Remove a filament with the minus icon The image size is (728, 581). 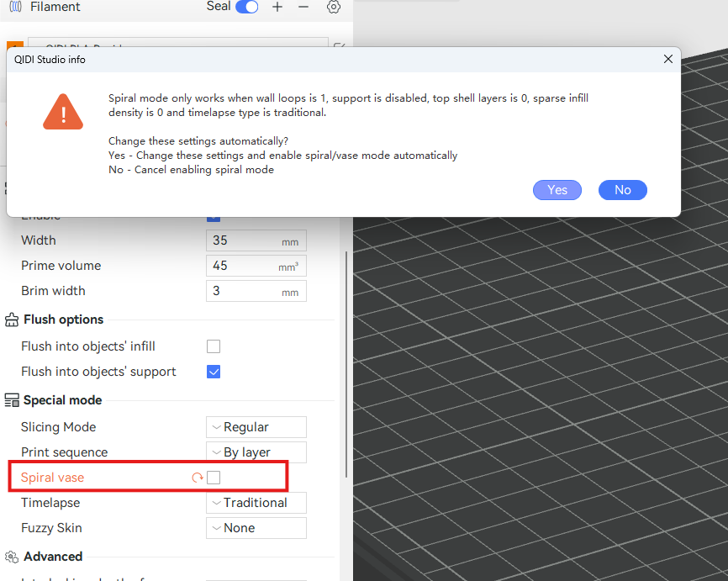pyautogui.click(x=303, y=7)
